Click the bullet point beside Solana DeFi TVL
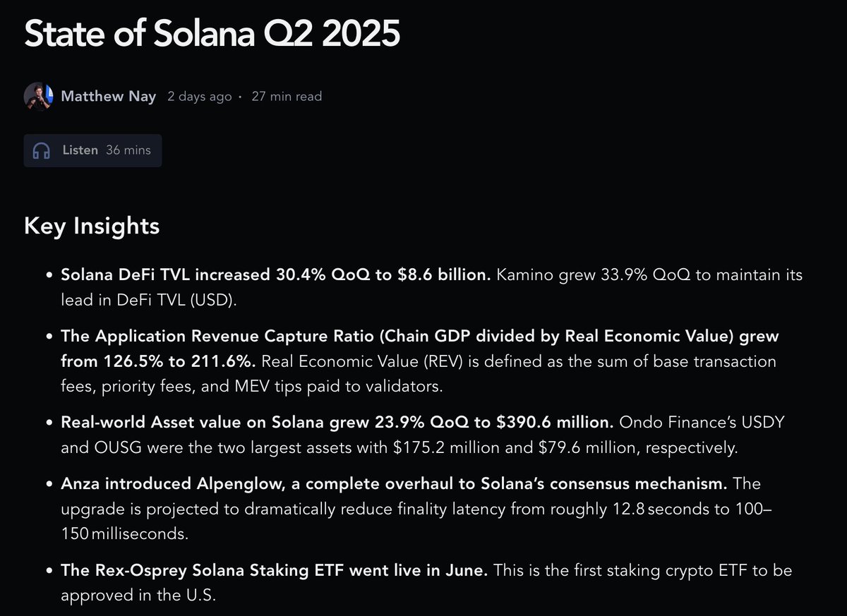Image resolution: width=847 pixels, height=616 pixels. point(49,276)
